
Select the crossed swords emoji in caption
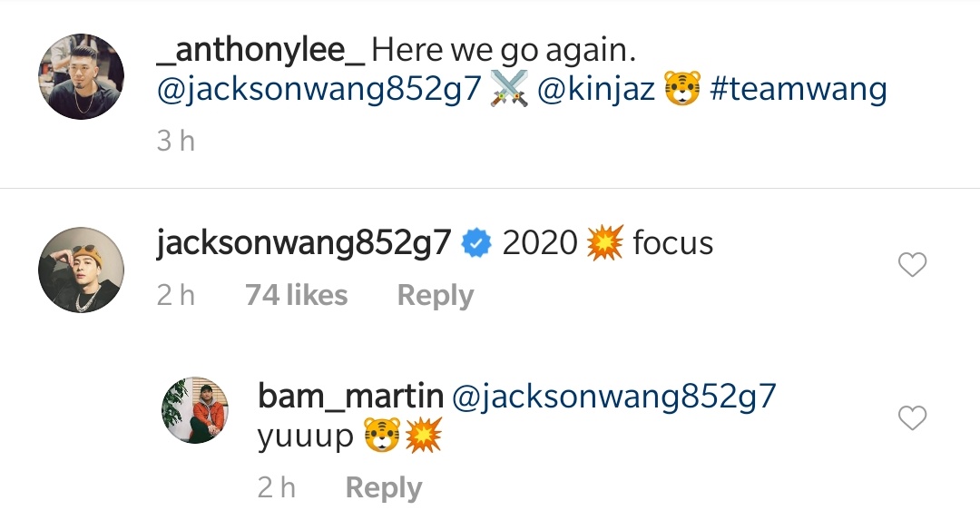[x=509, y=88]
